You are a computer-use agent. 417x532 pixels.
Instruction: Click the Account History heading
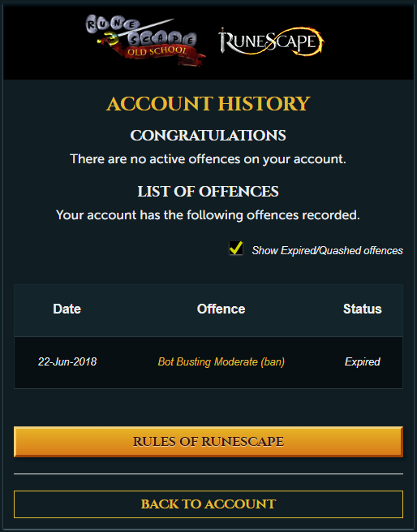pyautogui.click(x=208, y=103)
